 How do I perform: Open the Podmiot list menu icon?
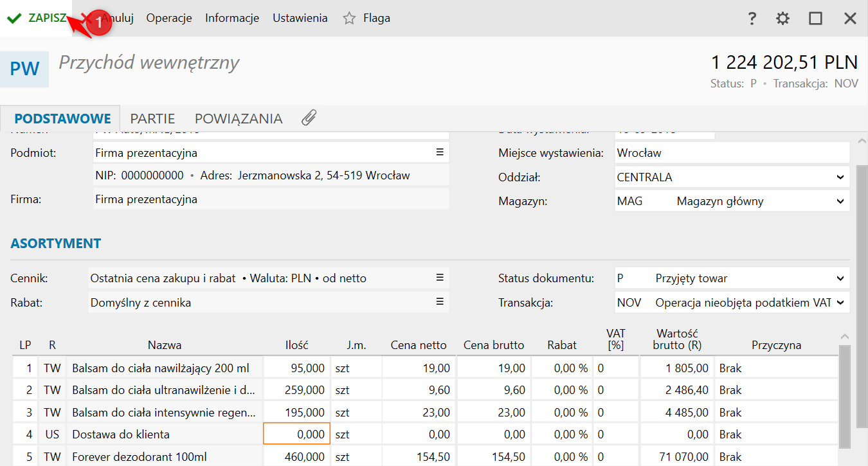point(440,152)
